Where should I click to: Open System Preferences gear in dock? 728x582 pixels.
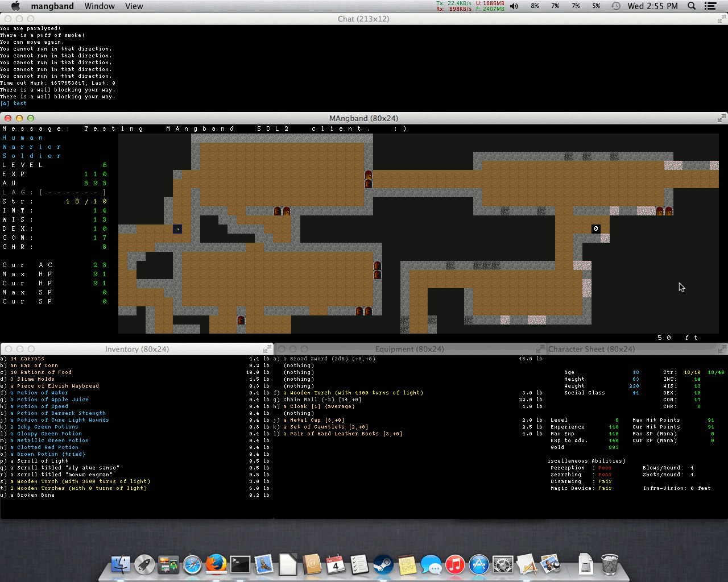(503, 564)
